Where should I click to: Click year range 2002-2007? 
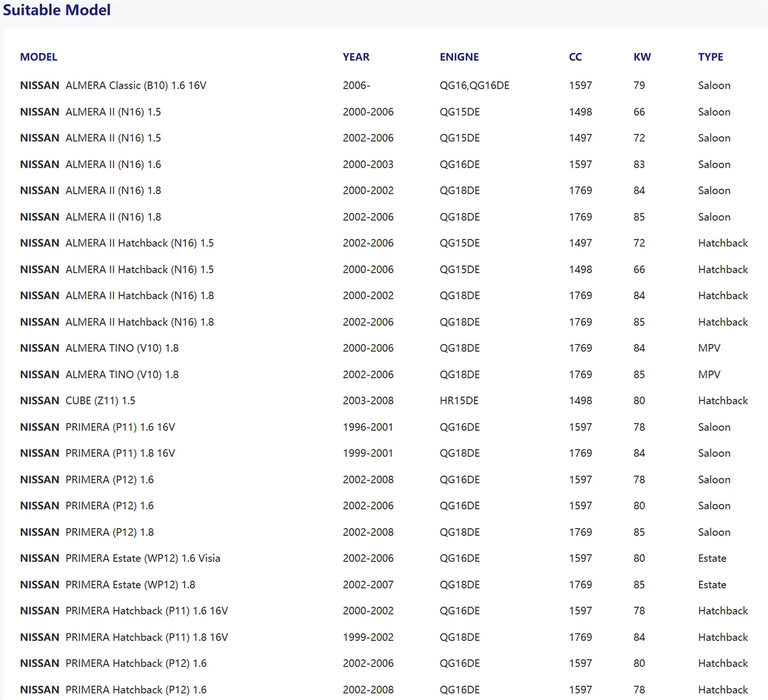(368, 585)
